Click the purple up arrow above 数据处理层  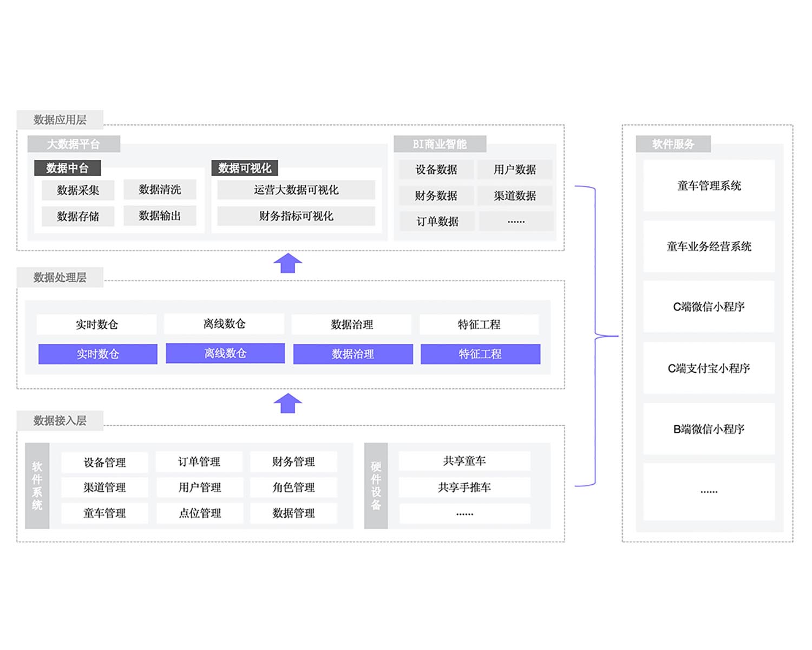click(287, 263)
